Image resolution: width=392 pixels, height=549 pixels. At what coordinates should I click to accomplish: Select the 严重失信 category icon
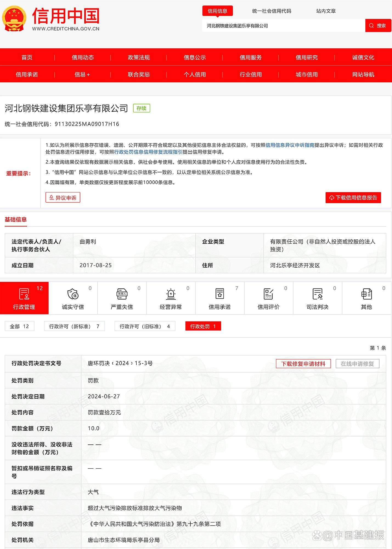click(122, 294)
